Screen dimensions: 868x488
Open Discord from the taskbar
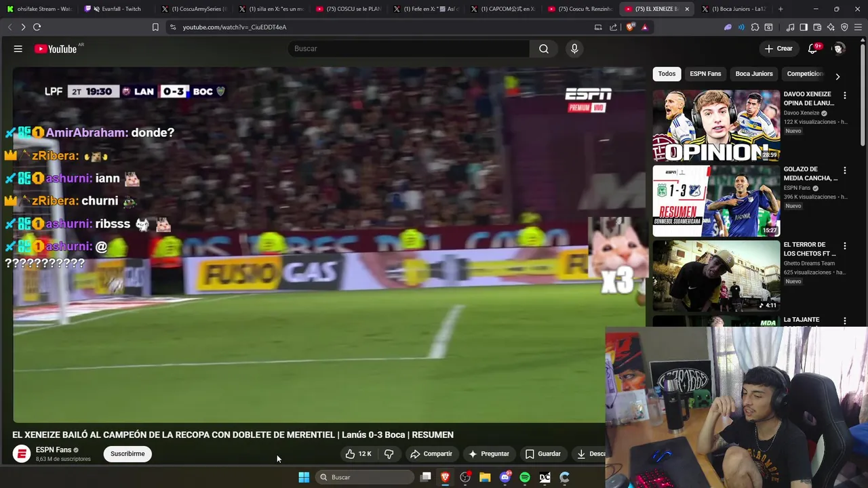(505, 477)
